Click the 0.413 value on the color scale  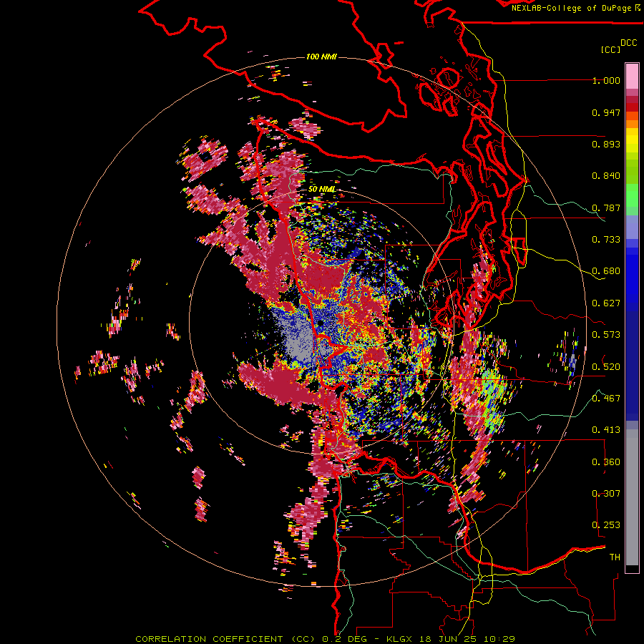point(606,430)
